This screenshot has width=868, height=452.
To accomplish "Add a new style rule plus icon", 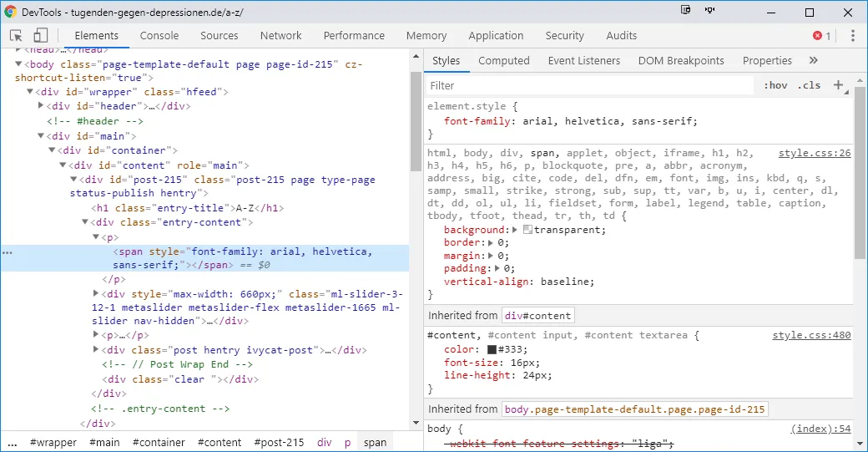I will pos(838,85).
